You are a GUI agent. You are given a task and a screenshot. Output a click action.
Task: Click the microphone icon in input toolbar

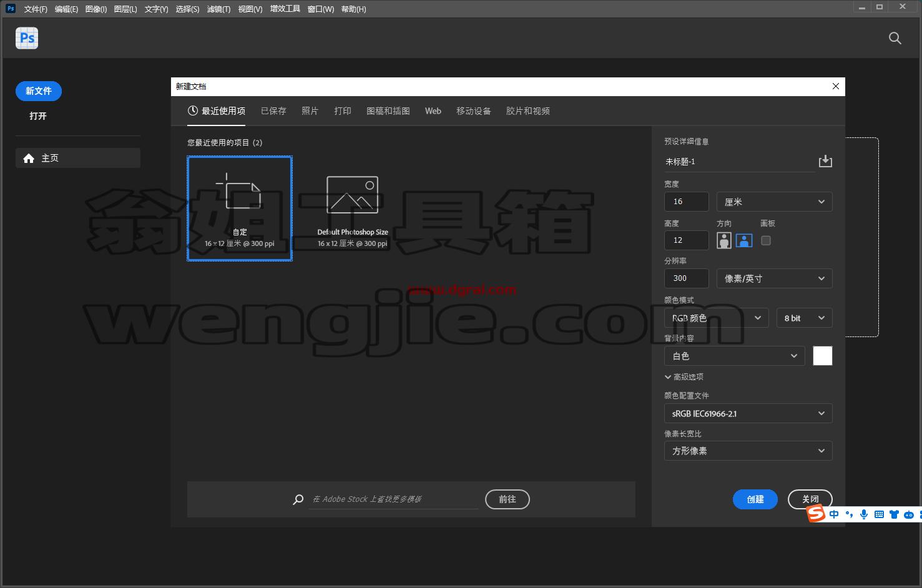click(864, 514)
